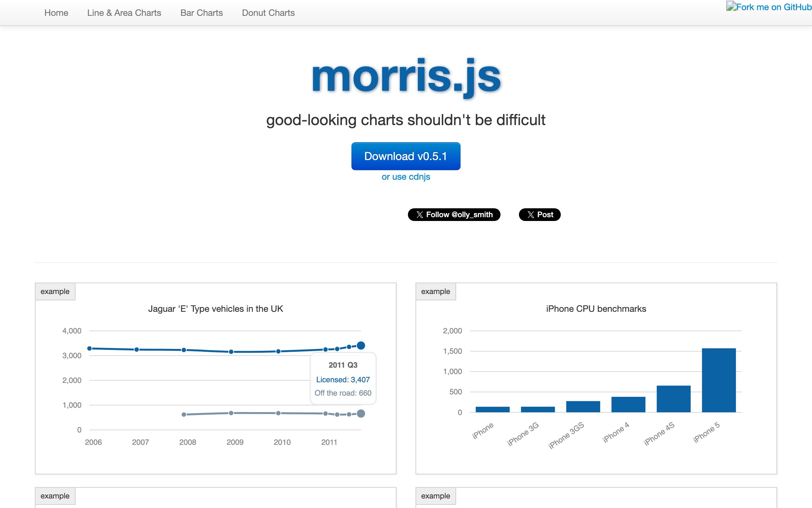Follow the 'or use cdnjs' link

pyautogui.click(x=406, y=177)
